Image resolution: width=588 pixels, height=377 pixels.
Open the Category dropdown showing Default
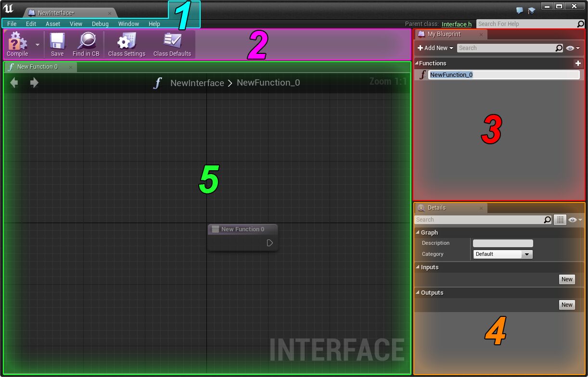coord(502,254)
